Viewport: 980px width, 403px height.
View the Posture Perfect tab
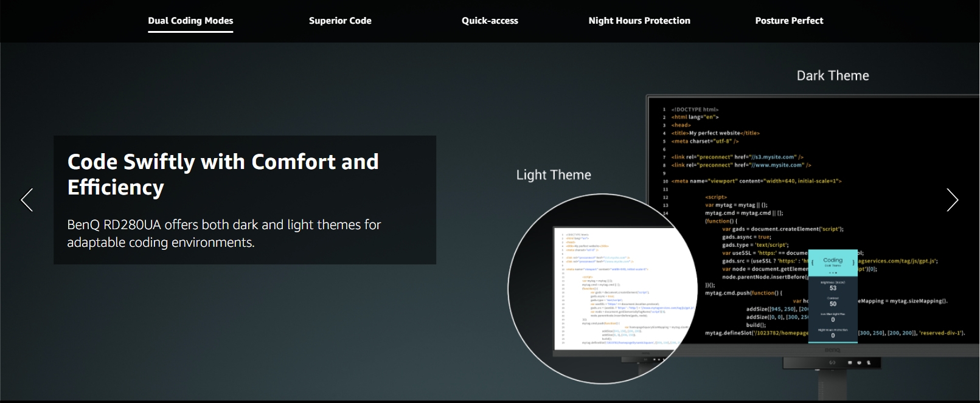(x=789, y=21)
